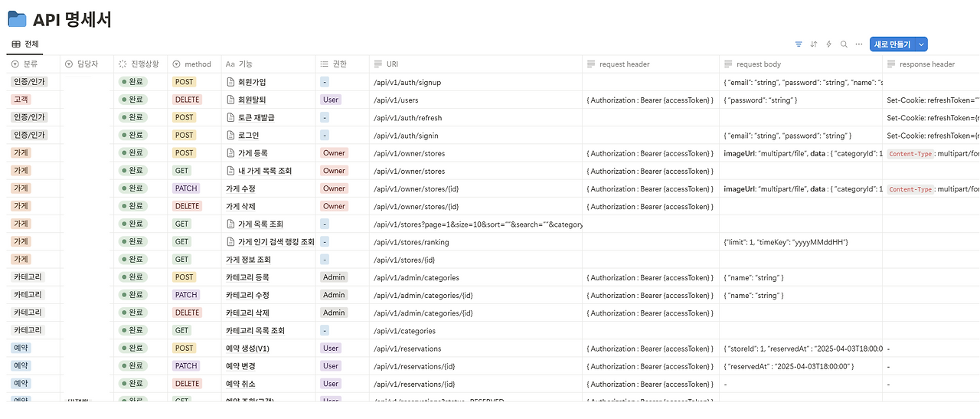Image resolution: width=980 pixels, height=419 pixels.
Task: Open the 가게 수정 page
Action: pos(240,188)
